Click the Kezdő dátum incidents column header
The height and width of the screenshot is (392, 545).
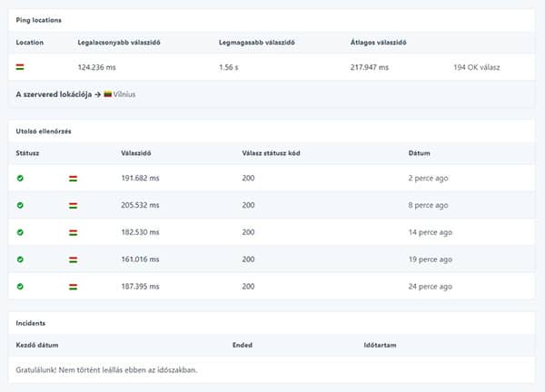(x=37, y=345)
